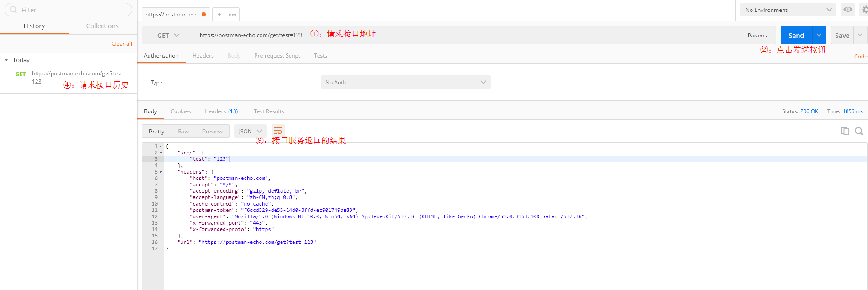This screenshot has height=290, width=868.
Task: Select the Authorization request tab
Action: [x=161, y=56]
